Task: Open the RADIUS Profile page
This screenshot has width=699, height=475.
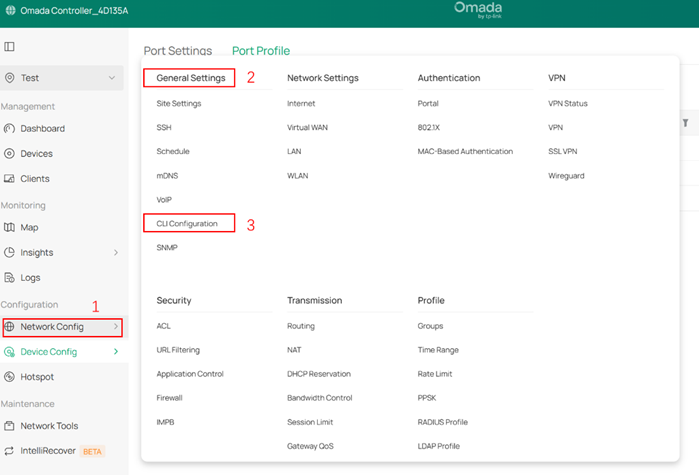Action: click(442, 422)
